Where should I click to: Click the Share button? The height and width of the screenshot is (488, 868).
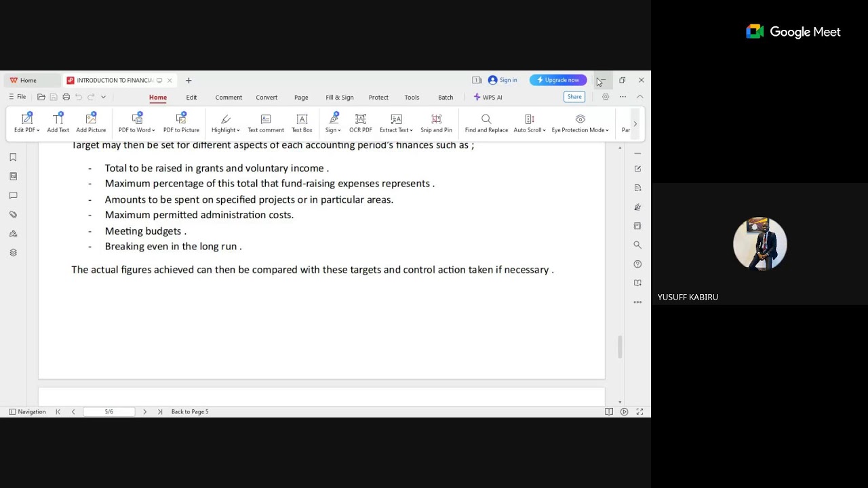tap(574, 97)
